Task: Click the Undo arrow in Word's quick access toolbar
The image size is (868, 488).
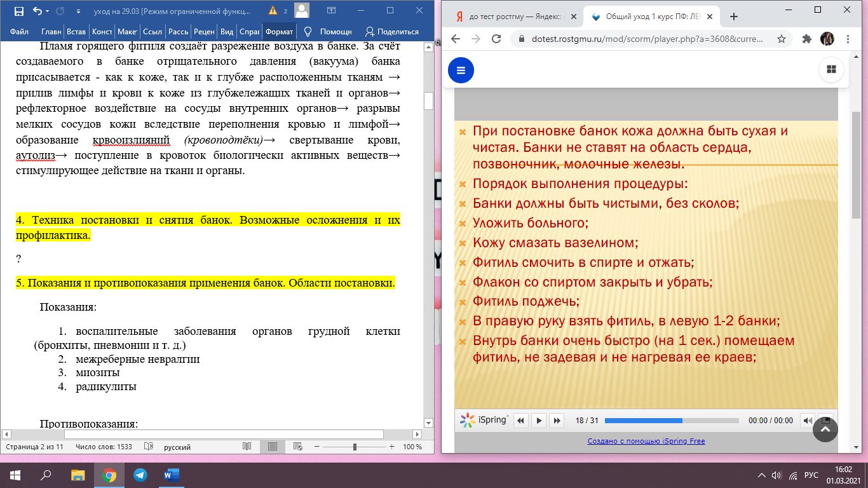Action: click(37, 11)
